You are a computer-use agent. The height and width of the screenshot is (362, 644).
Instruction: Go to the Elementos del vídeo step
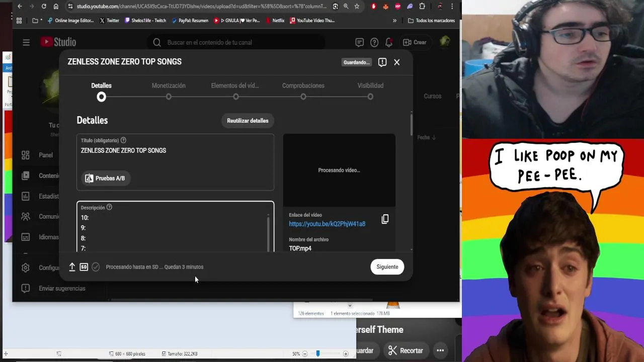pyautogui.click(x=235, y=90)
